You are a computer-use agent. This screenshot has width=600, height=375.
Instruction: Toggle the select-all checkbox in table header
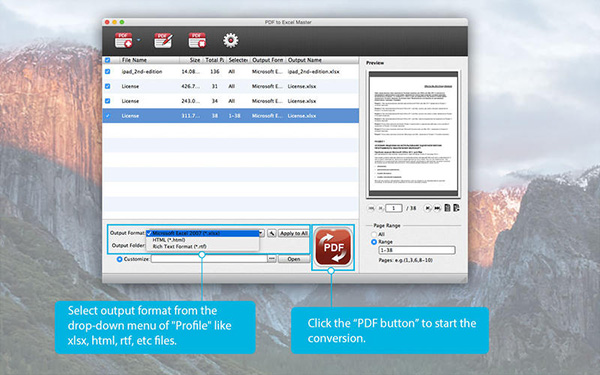tap(108, 60)
